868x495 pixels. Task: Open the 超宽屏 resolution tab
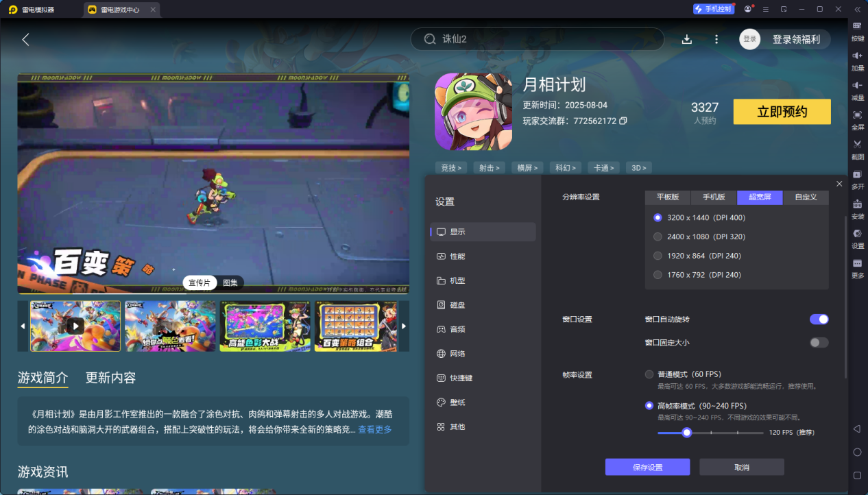click(x=760, y=197)
